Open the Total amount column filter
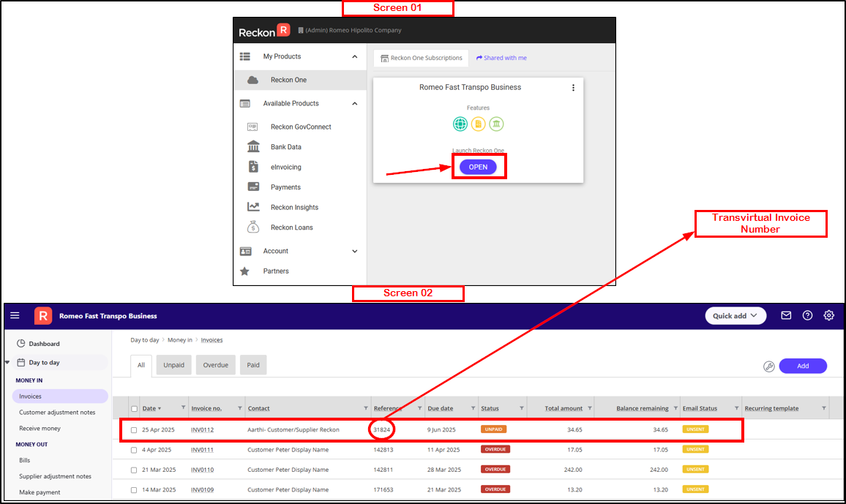 590,408
